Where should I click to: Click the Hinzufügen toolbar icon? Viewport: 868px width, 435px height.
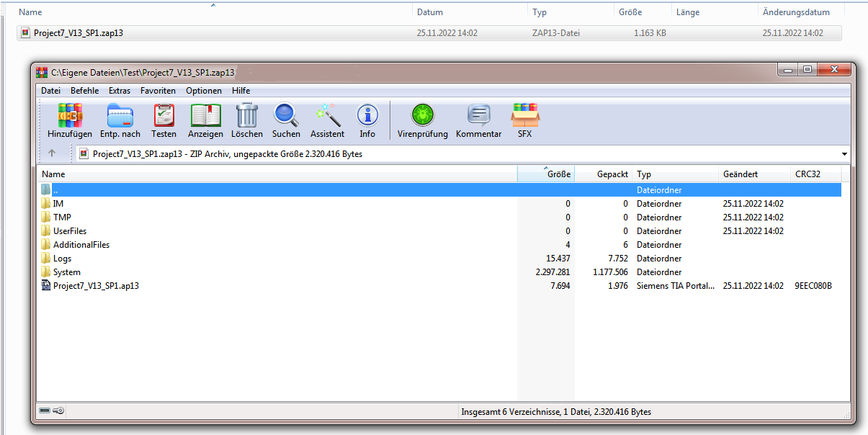70,115
